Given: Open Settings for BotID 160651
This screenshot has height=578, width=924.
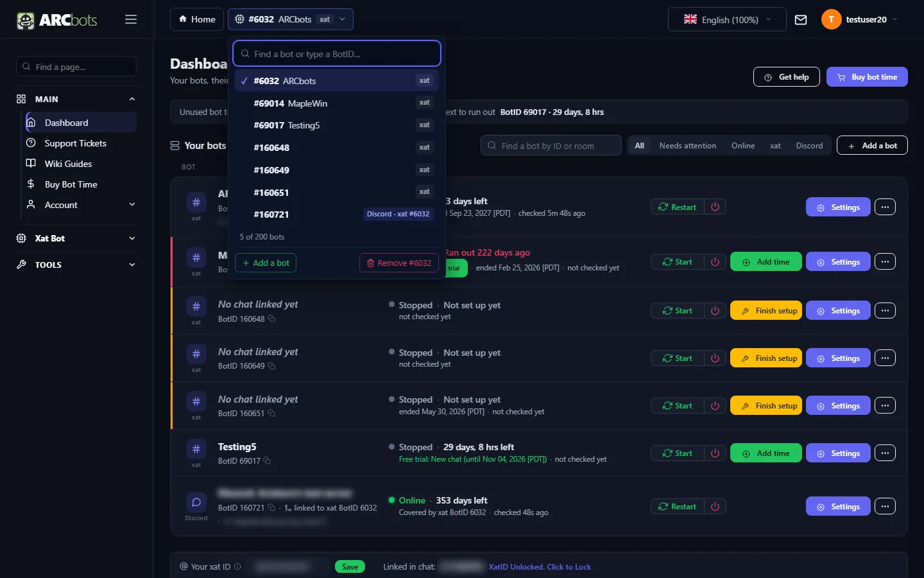Looking at the screenshot, I should click(x=838, y=406).
